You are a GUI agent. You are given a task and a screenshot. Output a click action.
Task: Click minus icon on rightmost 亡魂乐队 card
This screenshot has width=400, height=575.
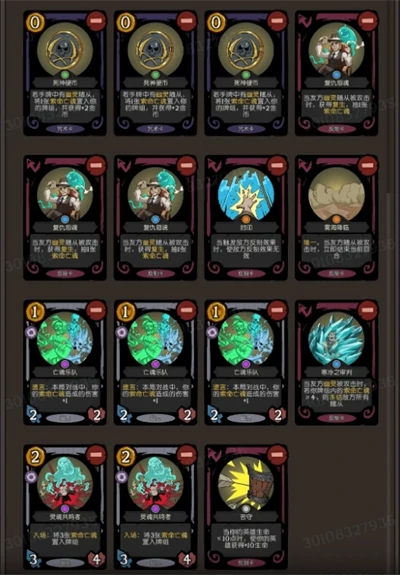pos(277,310)
